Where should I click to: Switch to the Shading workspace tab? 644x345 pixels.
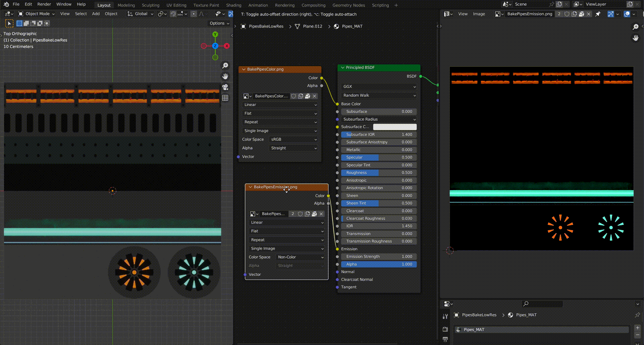233,5
